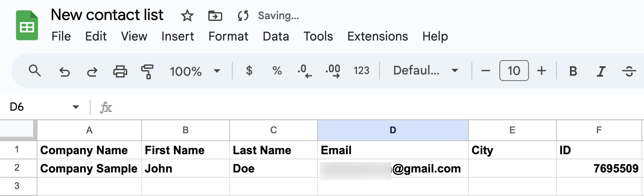The image size is (644, 196).
Task: Activate the paint format tool
Action: pyautogui.click(x=148, y=71)
